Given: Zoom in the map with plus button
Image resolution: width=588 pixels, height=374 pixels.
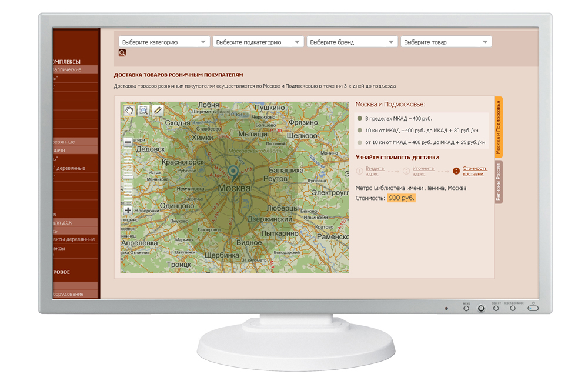Looking at the screenshot, I should point(128,211).
